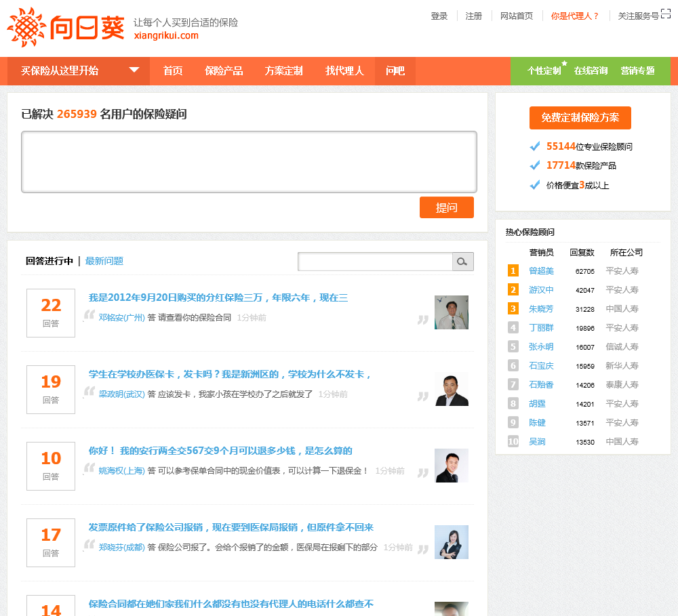Open the 个性定制 green menu link

click(x=544, y=70)
